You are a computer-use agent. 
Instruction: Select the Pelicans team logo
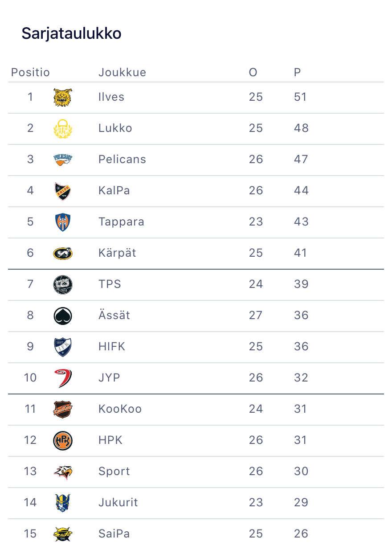[x=62, y=160]
